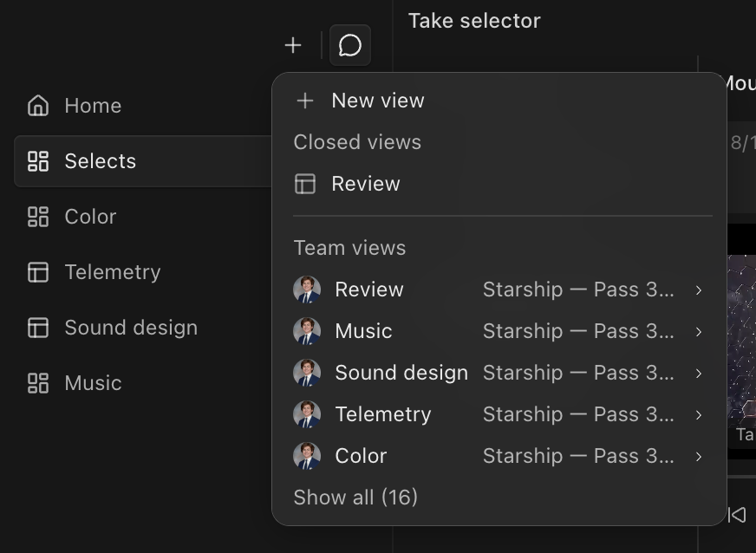Click the Music grid icon in sidebar
756x553 pixels.
(38, 383)
